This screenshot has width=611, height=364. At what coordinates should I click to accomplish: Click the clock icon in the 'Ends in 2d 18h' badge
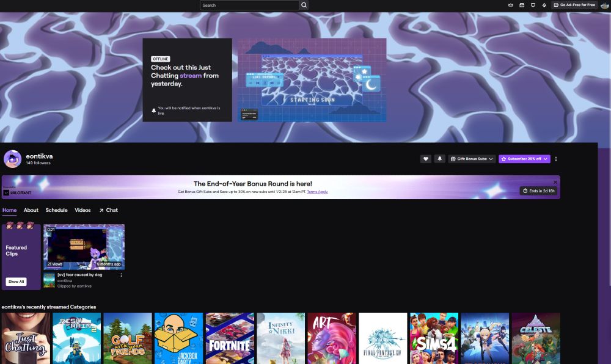(525, 191)
